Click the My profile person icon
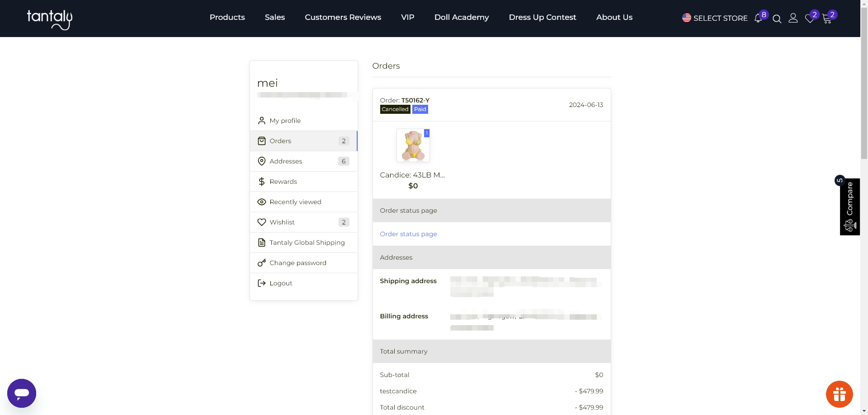 coord(262,121)
